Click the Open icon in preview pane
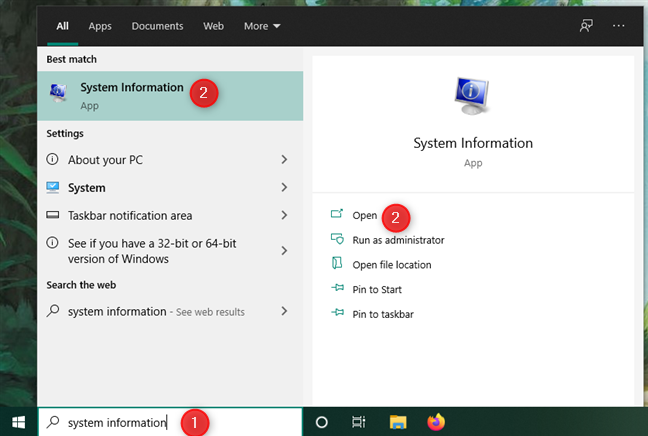Viewport: 648px width, 436px height. point(337,214)
